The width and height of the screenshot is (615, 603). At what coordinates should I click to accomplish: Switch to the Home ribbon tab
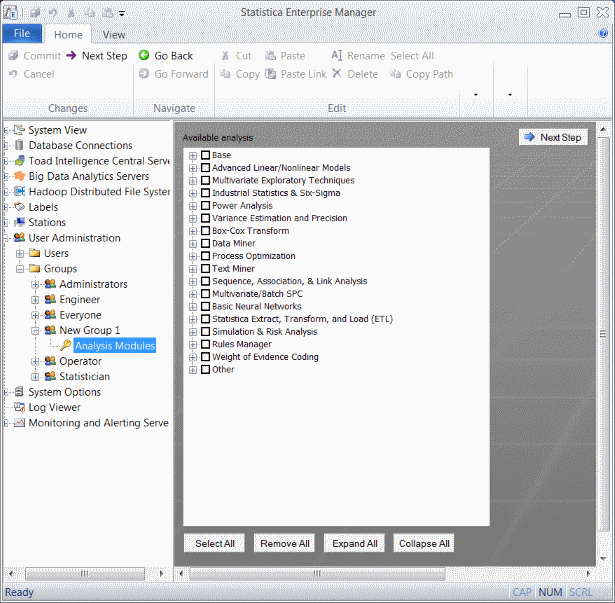tap(68, 35)
